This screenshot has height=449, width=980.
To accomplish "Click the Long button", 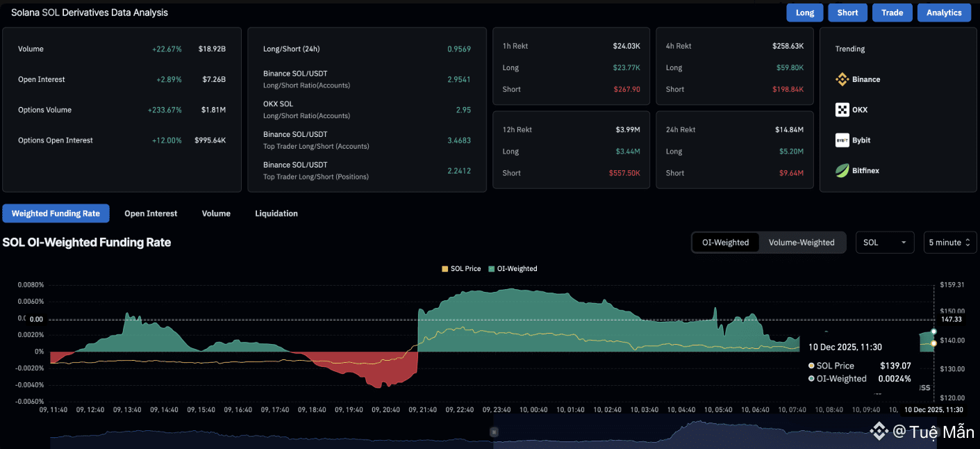I will point(805,13).
